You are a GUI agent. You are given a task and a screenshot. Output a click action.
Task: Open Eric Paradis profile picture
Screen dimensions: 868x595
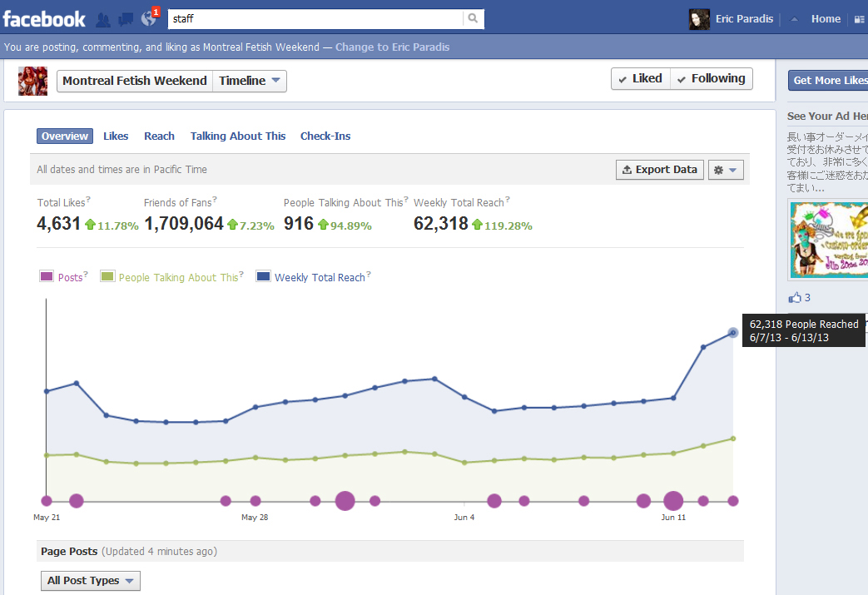tap(699, 19)
